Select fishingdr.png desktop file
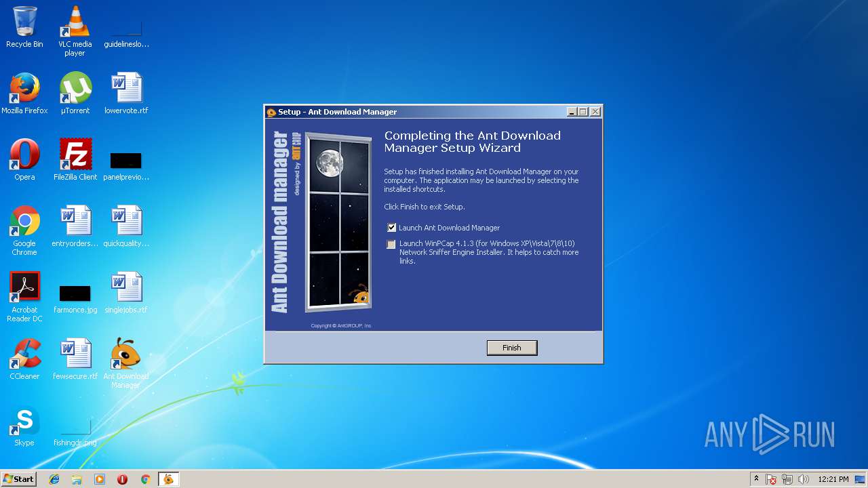 point(75,432)
